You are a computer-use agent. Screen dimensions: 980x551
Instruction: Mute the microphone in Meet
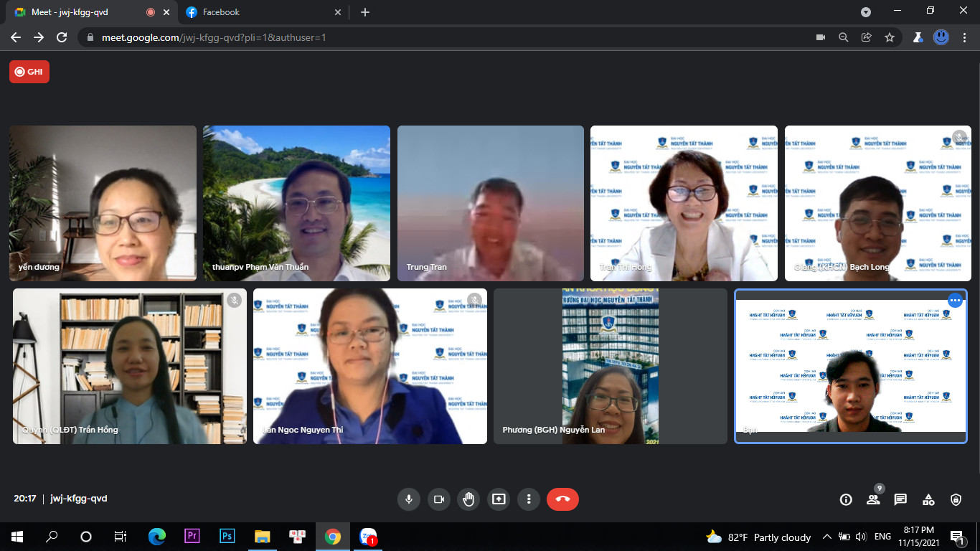(x=409, y=499)
